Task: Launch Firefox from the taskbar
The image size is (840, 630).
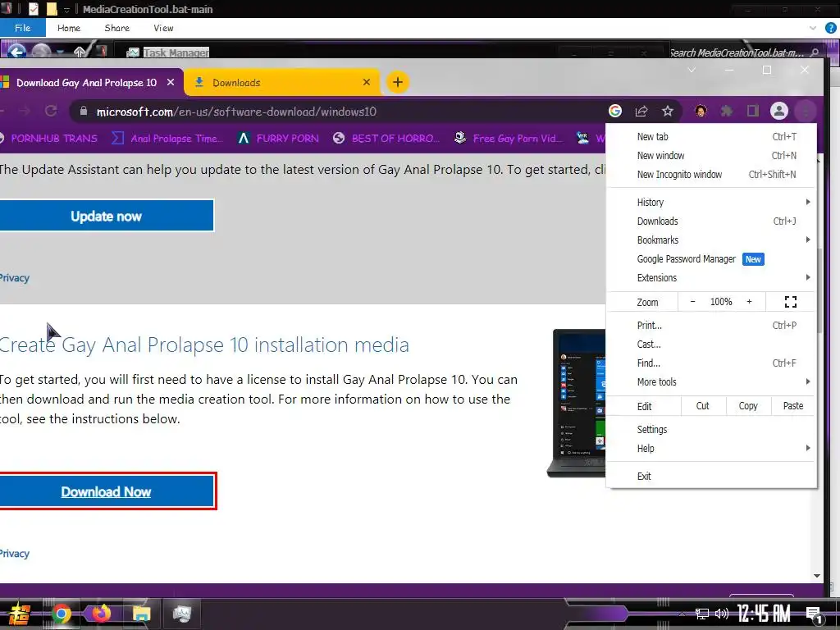Action: point(101,614)
